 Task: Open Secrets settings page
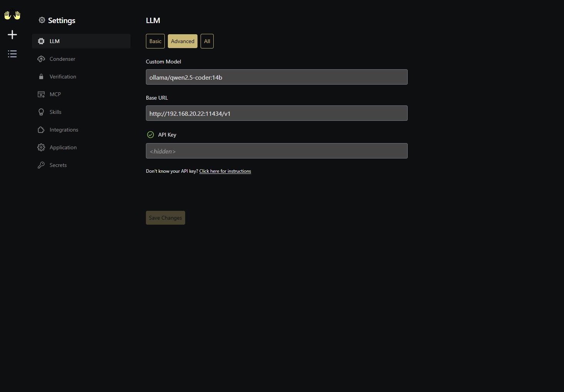point(81,165)
